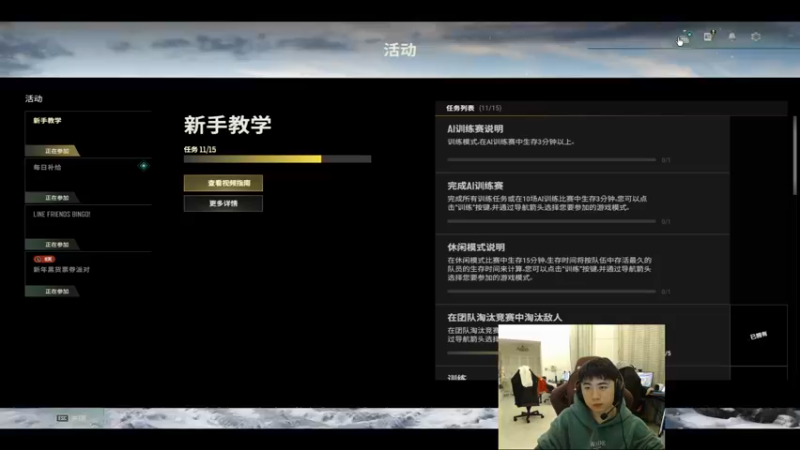
Task: Click the green diamond next to 每日补给
Action: click(x=144, y=166)
